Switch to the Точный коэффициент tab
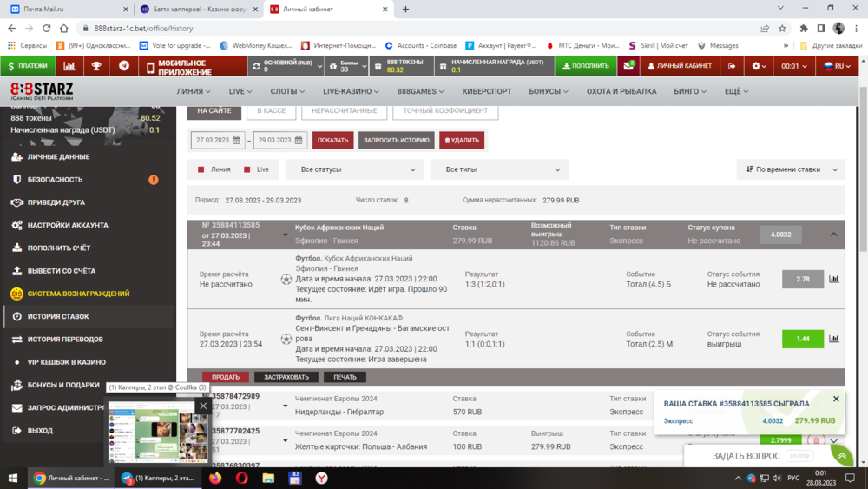Viewport: 868px width, 489px height. point(445,111)
